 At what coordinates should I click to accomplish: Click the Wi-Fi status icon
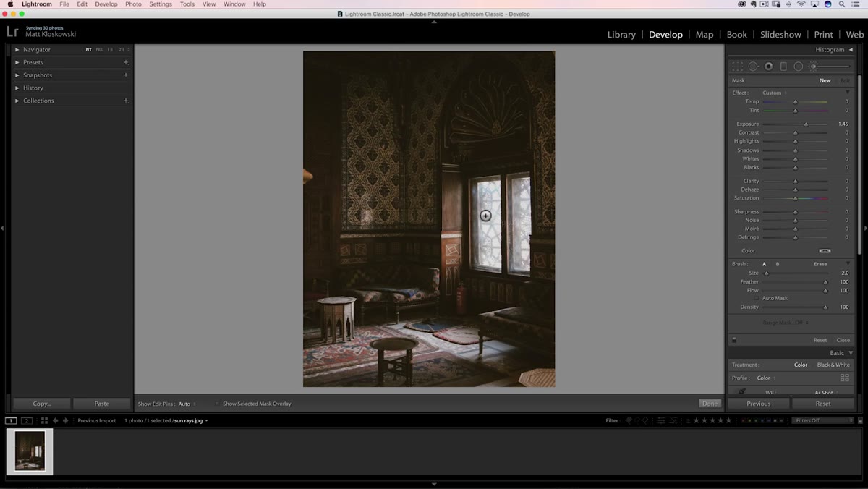click(x=801, y=4)
